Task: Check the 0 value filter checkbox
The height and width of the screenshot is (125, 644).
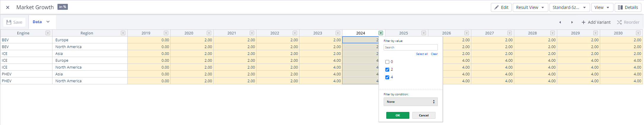Action: pos(387,62)
